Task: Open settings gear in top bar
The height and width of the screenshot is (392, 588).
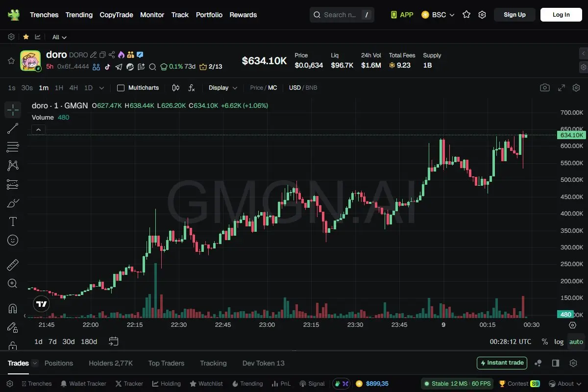Action: point(482,15)
